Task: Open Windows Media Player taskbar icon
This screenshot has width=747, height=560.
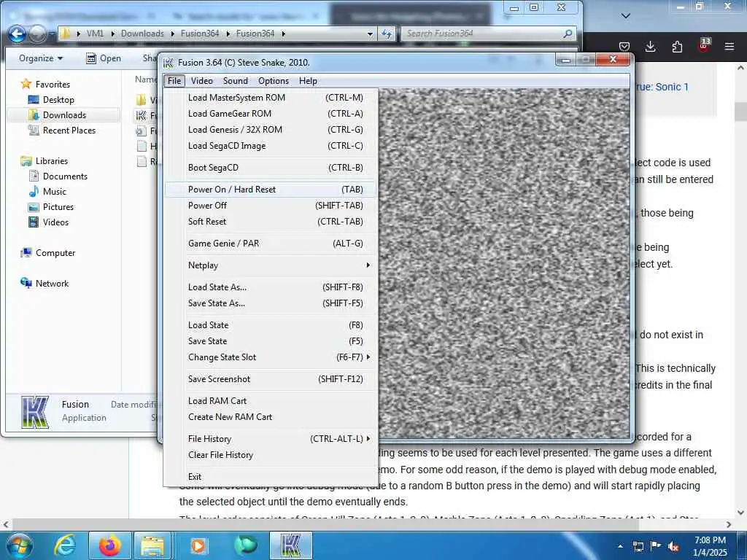Action: click(198, 545)
